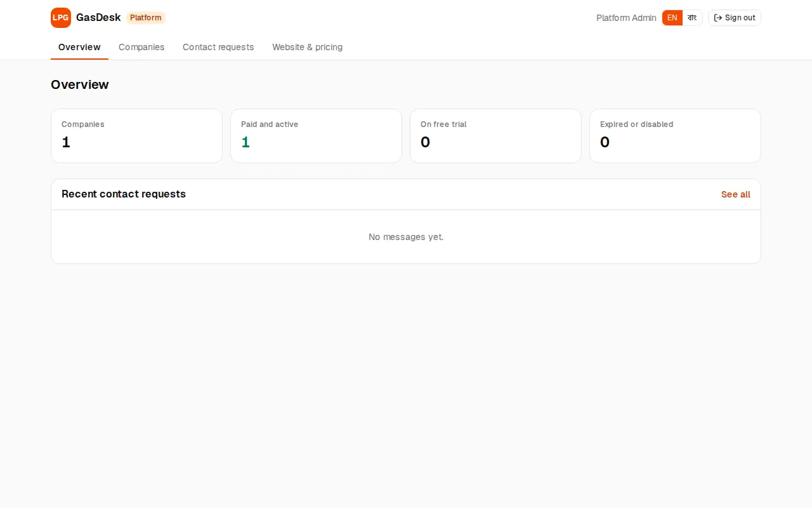The height and width of the screenshot is (508, 812).
Task: Click the Expired or disabled card
Action: (x=675, y=136)
